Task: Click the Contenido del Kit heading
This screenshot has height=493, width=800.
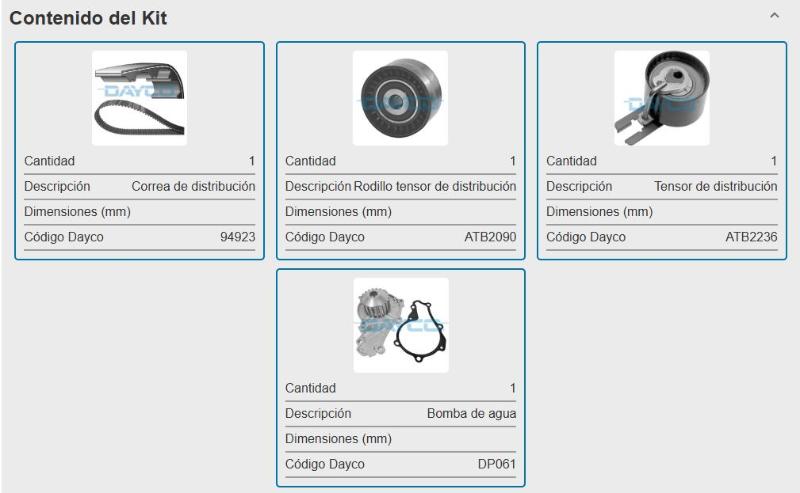Action: coord(88,18)
